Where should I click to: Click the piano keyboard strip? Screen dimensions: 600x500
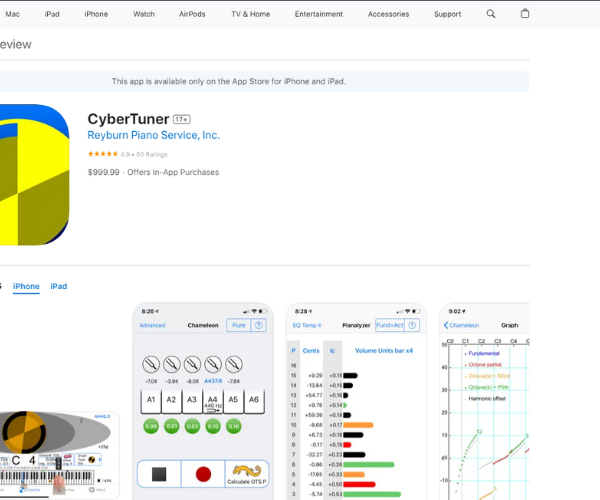tap(46, 478)
